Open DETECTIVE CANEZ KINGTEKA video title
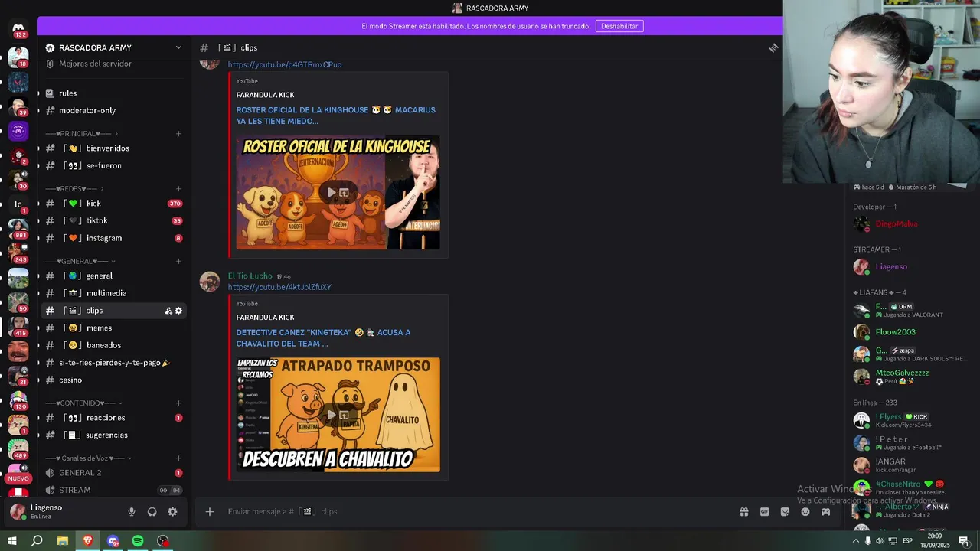980x551 pixels. pos(324,338)
